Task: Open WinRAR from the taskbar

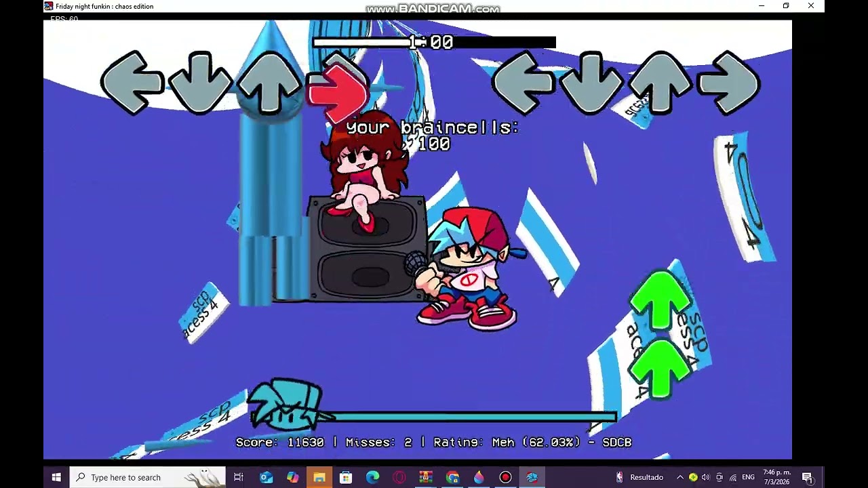Action: 425,477
